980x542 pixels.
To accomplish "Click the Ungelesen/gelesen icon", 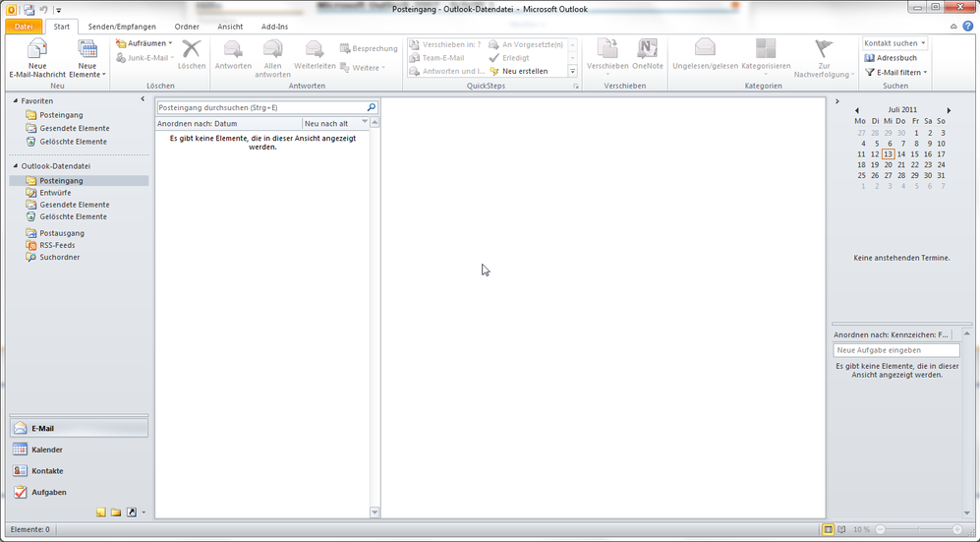I will pos(705,55).
